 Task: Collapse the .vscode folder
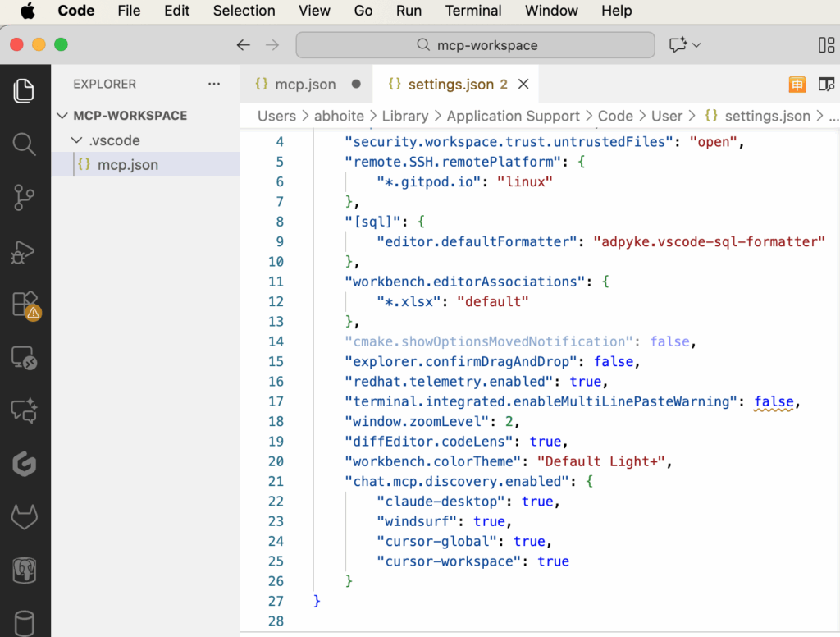click(77, 140)
